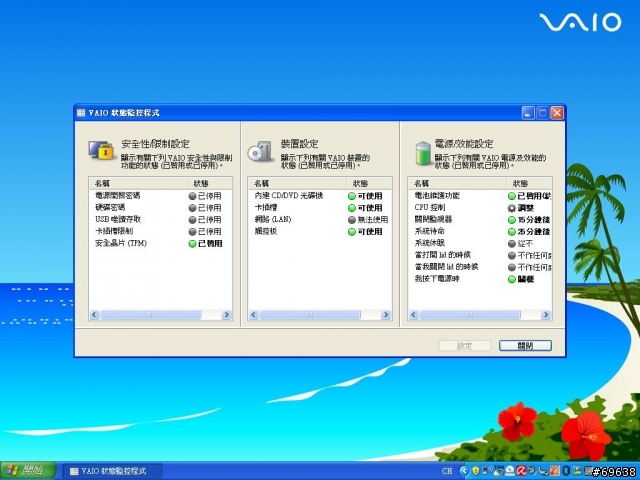Viewport: 640px width, 480px height.
Task: Click the security monitor and padlock icon
Action: 101,151
